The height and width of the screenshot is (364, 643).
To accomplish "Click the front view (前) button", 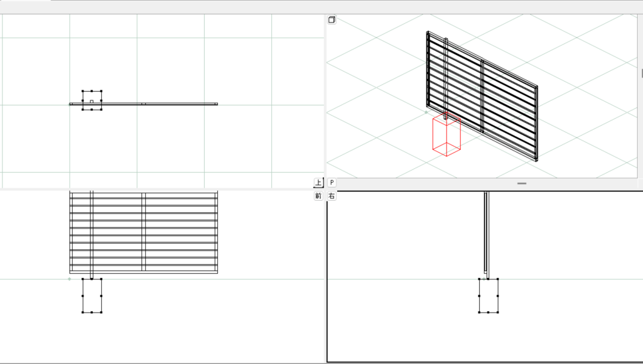I will [318, 196].
